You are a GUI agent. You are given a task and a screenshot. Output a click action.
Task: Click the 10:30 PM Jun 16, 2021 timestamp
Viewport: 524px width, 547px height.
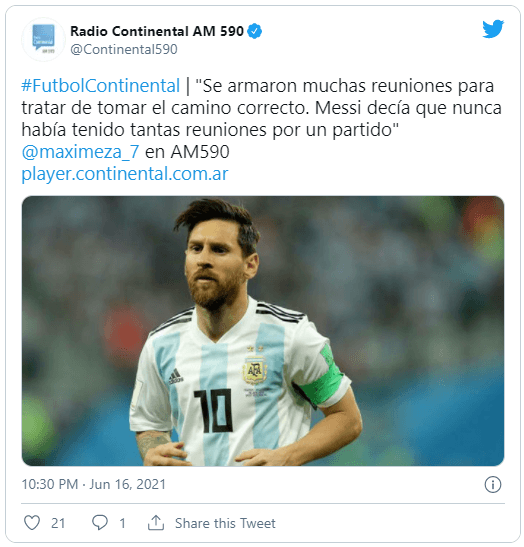click(x=93, y=484)
